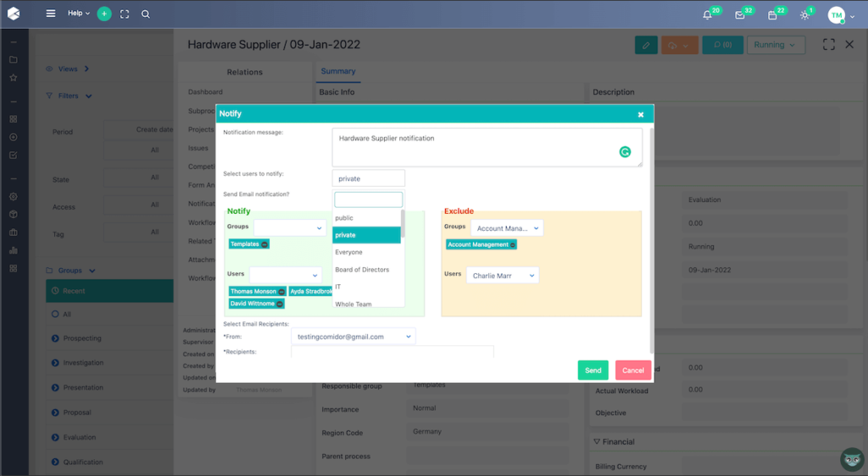Viewport: 868px width, 476px height.
Task: Click the green plus create icon
Action: coord(104,14)
